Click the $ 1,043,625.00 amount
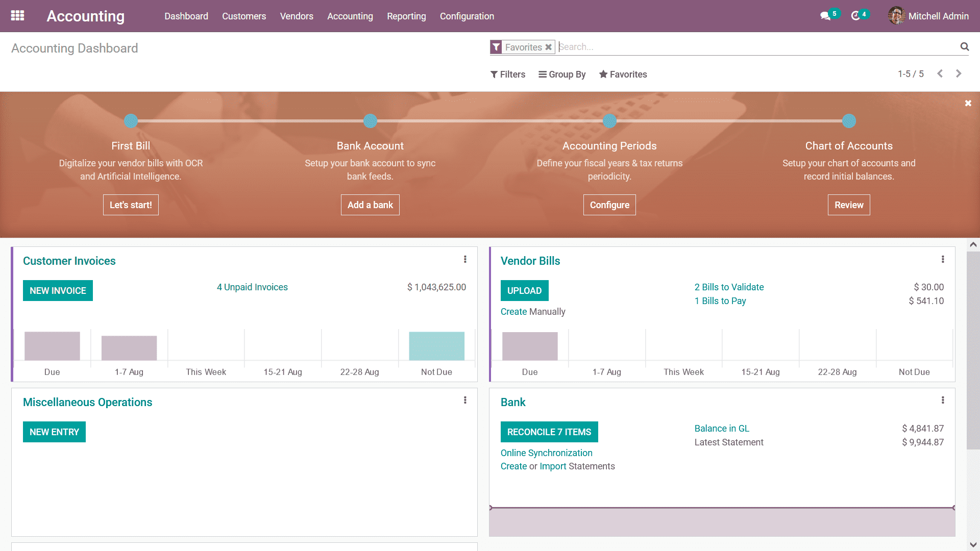980x551 pixels. pyautogui.click(x=436, y=287)
